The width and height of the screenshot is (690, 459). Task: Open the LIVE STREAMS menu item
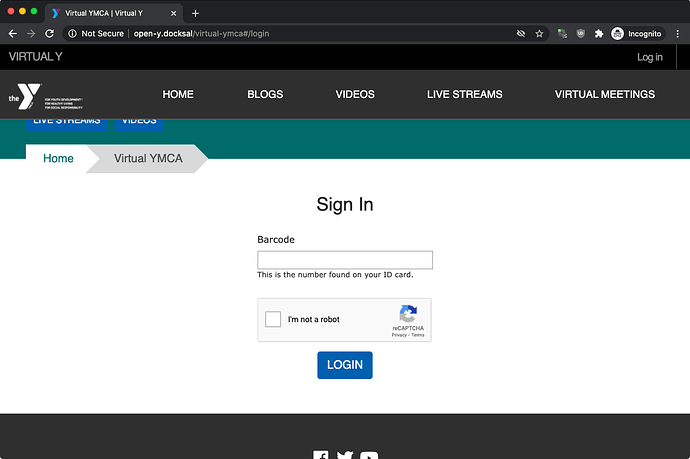pyautogui.click(x=465, y=94)
